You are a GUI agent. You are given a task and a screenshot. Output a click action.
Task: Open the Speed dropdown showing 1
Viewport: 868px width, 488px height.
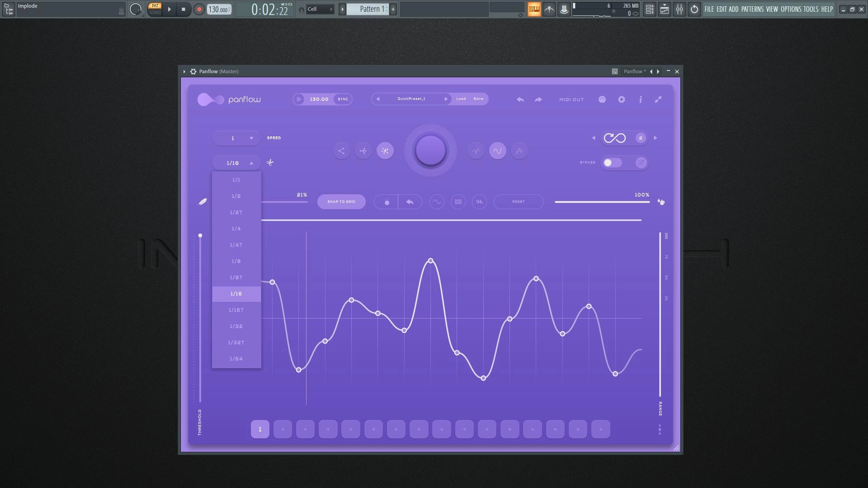pyautogui.click(x=236, y=138)
